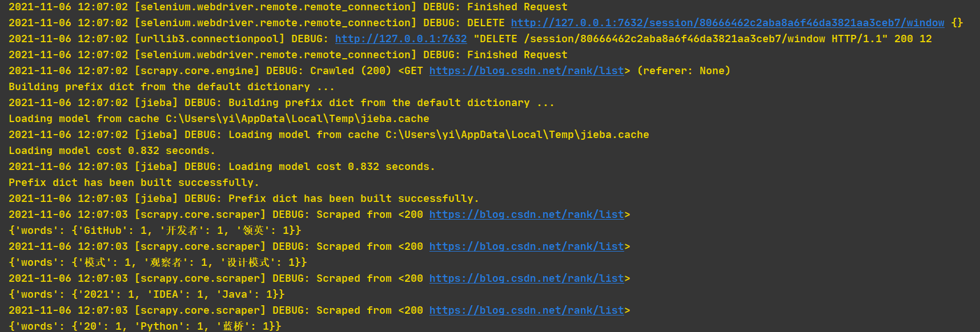The height and width of the screenshot is (332, 980).
Task: Click the line starting with "Loading model cost"
Action: point(112,151)
